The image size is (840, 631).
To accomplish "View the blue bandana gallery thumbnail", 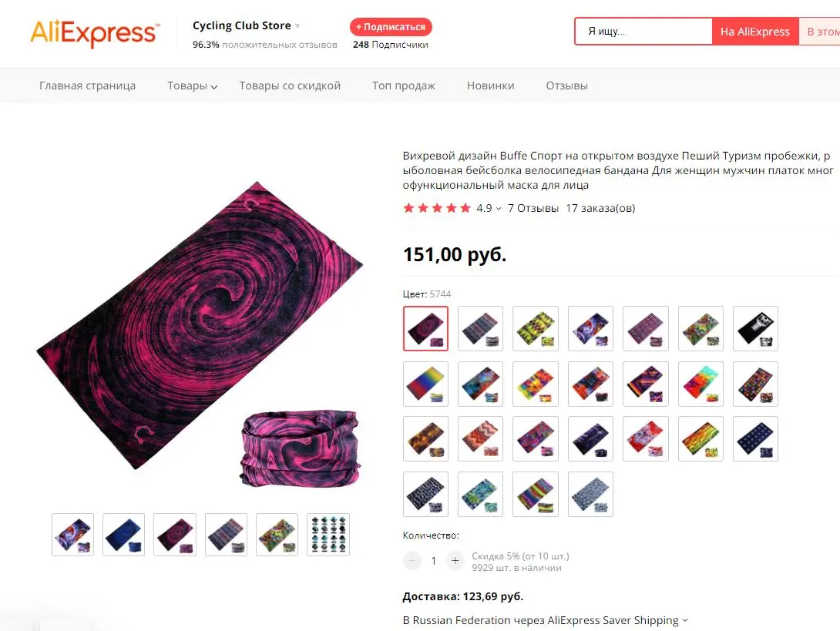I will [x=124, y=535].
